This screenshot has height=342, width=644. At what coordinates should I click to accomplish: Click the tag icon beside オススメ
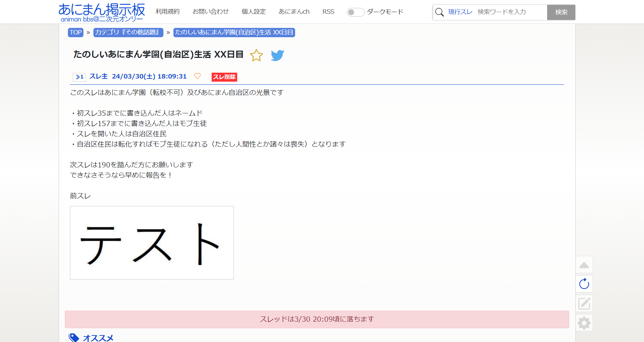click(74, 338)
